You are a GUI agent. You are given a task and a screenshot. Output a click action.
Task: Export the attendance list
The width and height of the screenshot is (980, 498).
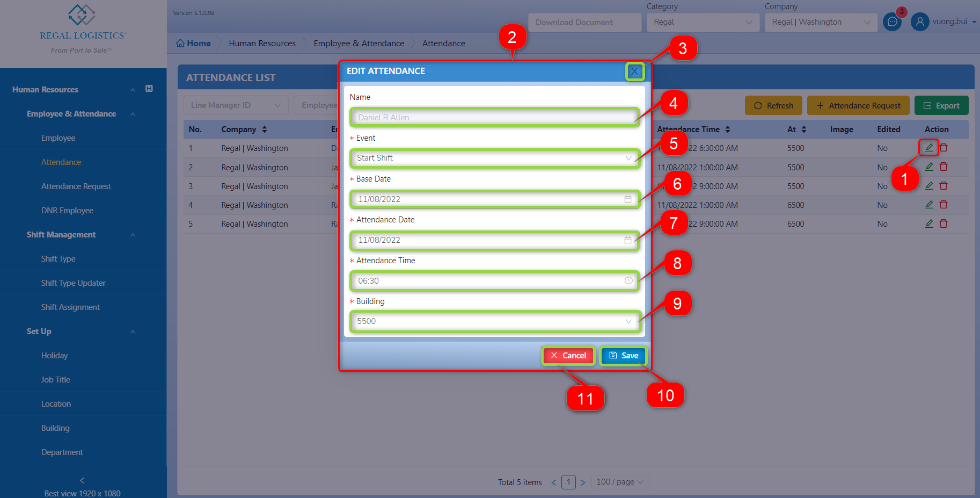click(941, 106)
